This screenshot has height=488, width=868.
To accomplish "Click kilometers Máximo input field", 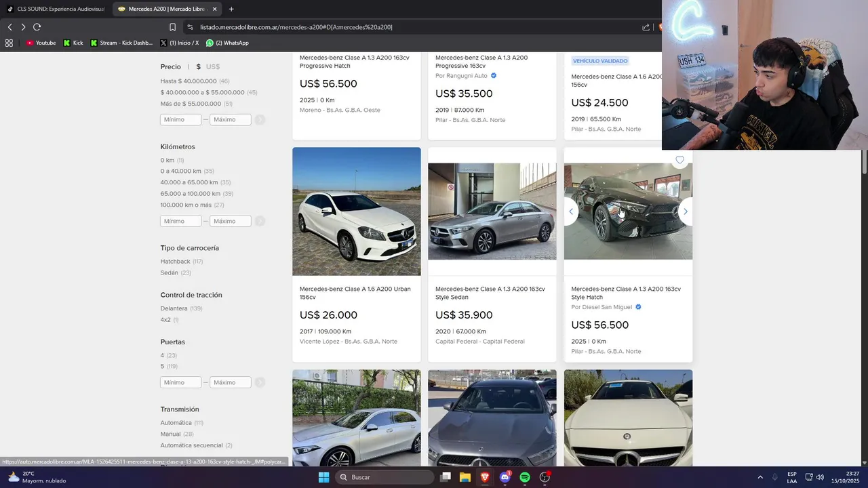I will click(x=231, y=221).
